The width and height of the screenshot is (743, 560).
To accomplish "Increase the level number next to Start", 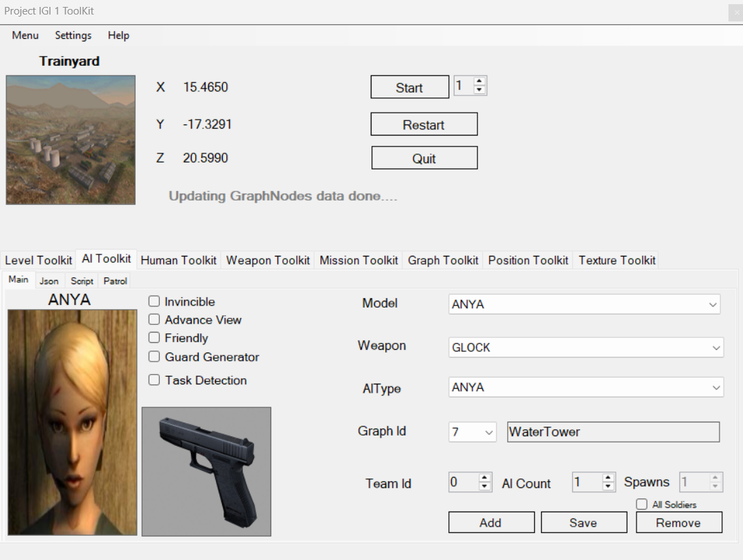I will tap(479, 82).
